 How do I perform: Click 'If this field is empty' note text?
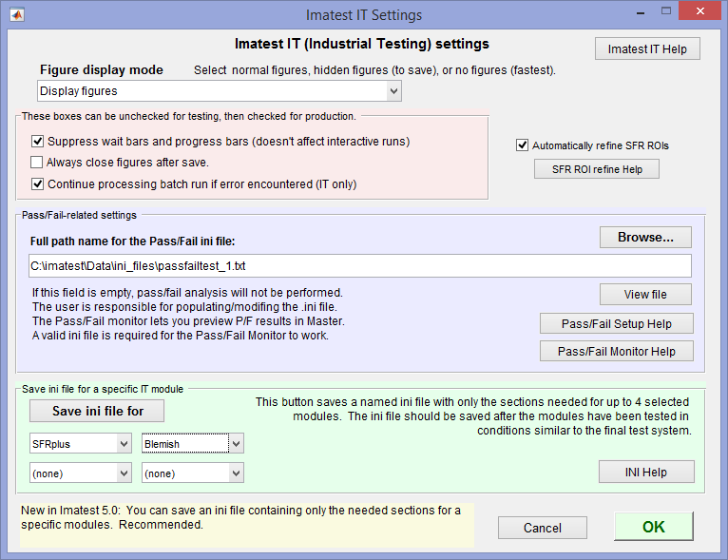(187, 293)
